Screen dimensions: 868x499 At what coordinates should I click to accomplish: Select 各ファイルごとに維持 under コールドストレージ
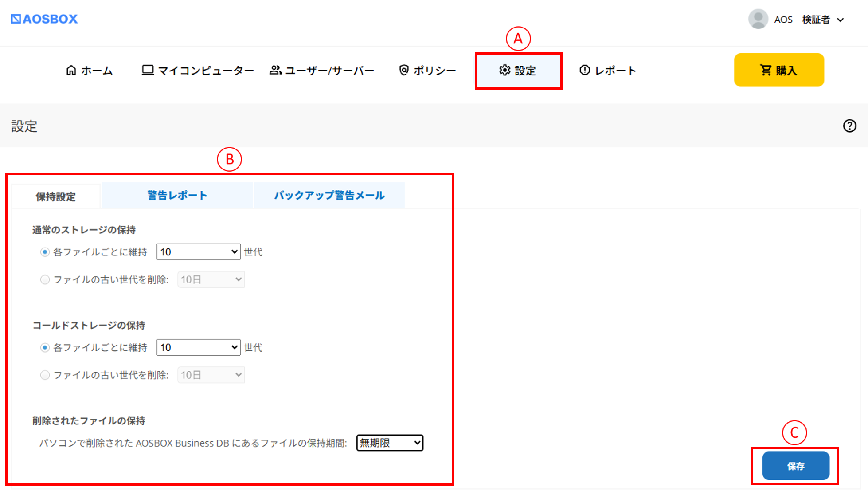pos(45,347)
